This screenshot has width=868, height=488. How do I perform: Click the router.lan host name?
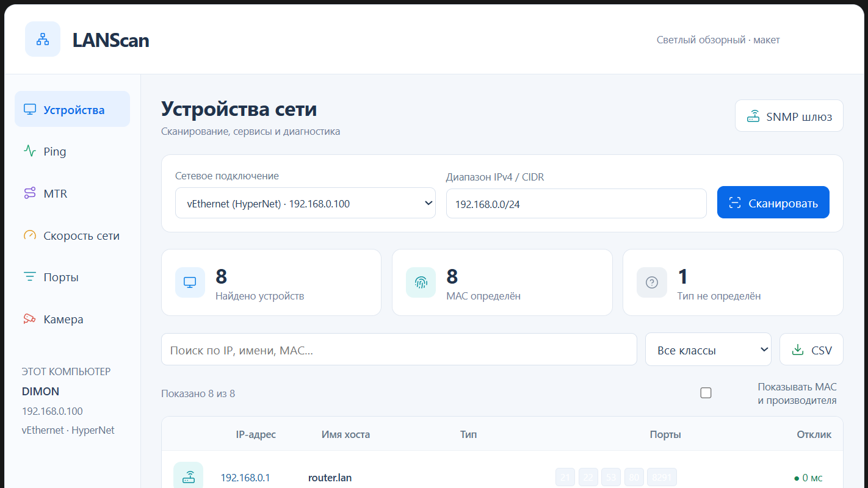click(330, 478)
